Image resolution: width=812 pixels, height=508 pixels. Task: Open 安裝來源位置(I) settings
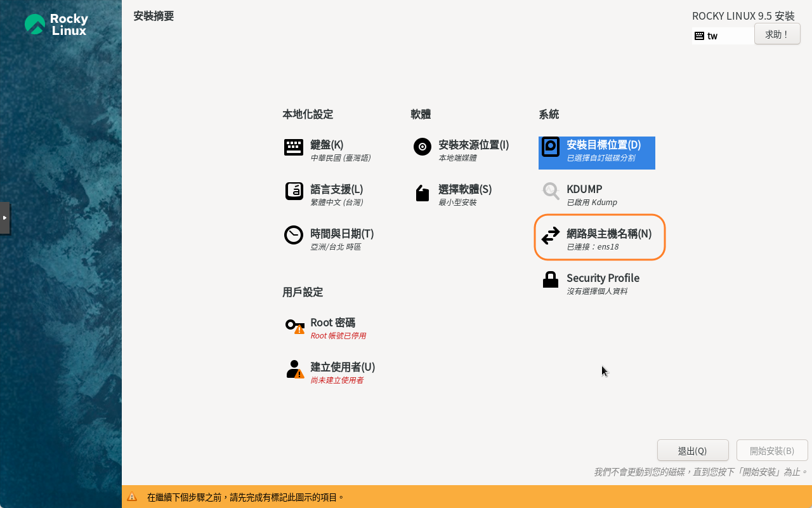point(474,145)
